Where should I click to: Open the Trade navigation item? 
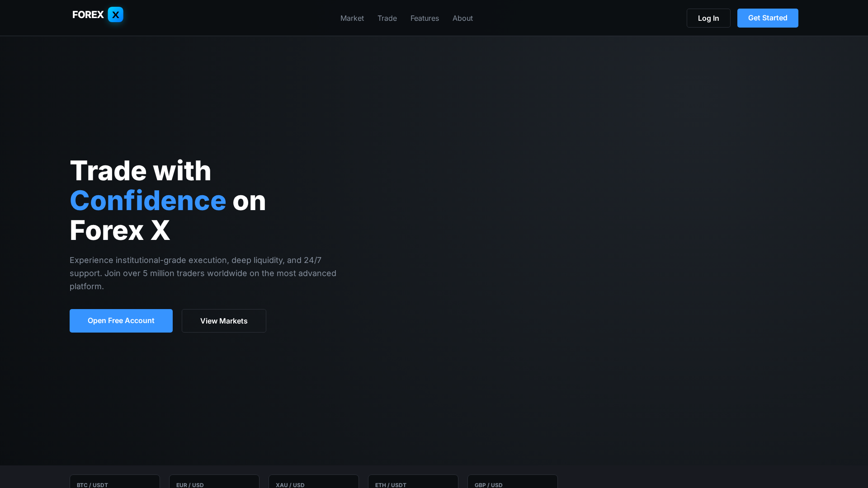[x=387, y=18]
